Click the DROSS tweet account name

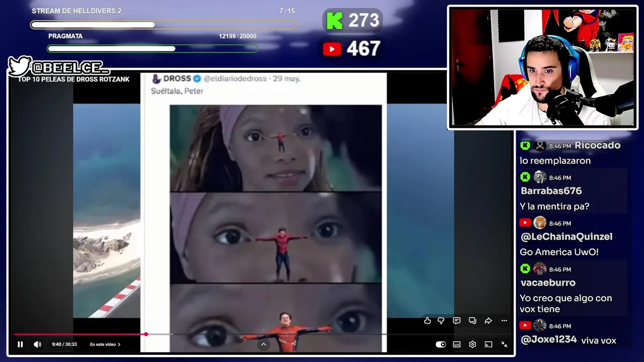177,78
